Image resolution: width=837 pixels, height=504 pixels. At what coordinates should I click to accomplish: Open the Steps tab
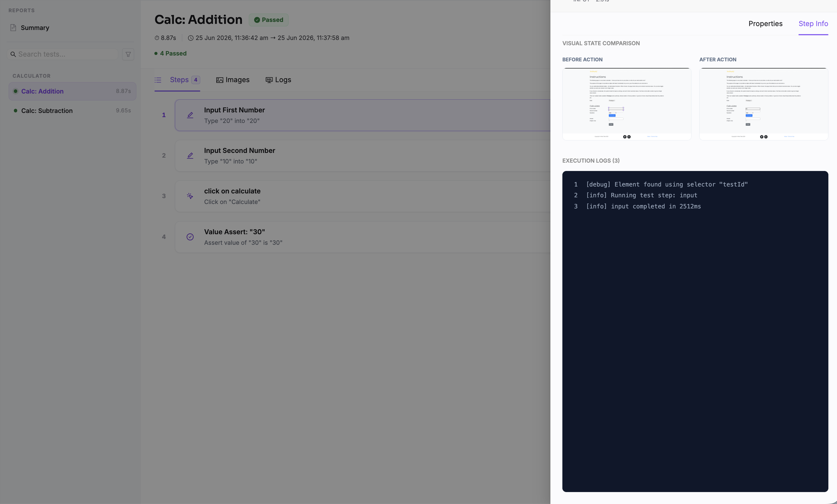[x=177, y=80]
